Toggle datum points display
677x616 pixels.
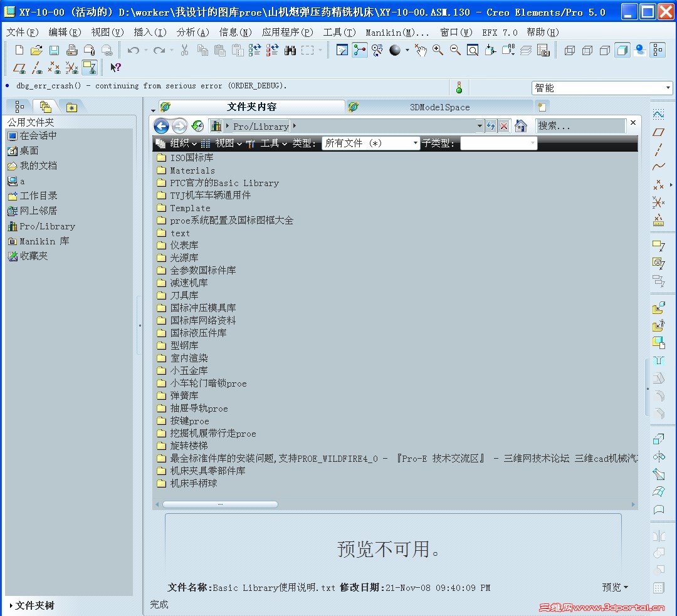tap(55, 67)
